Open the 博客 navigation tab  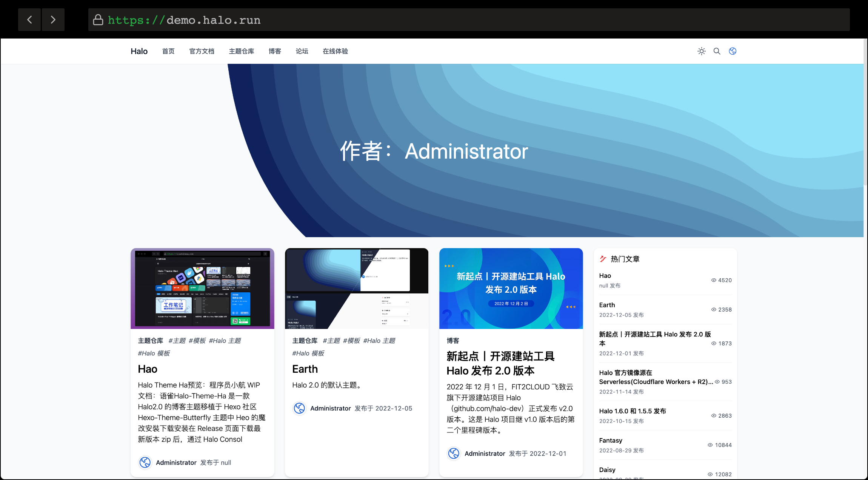pyautogui.click(x=275, y=51)
